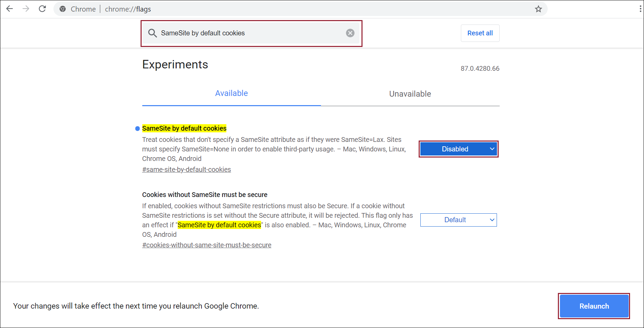644x328 pixels.
Task: Click the Experiments heading text
Action: pyautogui.click(x=175, y=65)
